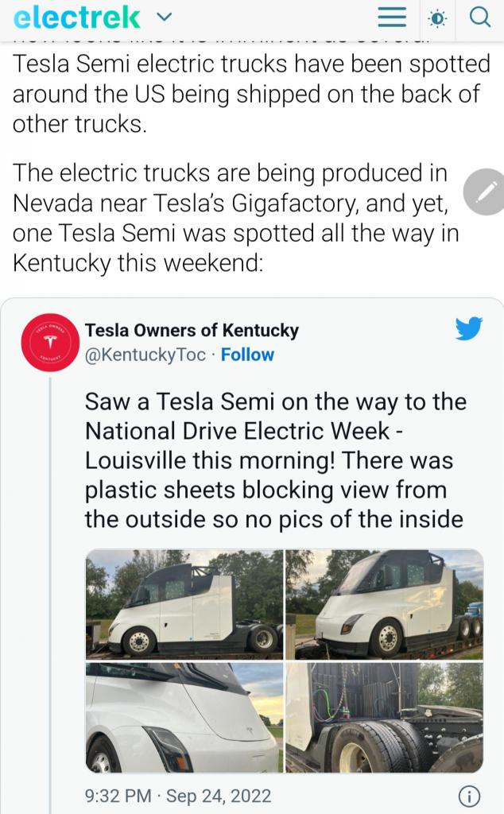Open the Twitter bird icon in the tweet
Screen dimensions: 504x814
469,329
